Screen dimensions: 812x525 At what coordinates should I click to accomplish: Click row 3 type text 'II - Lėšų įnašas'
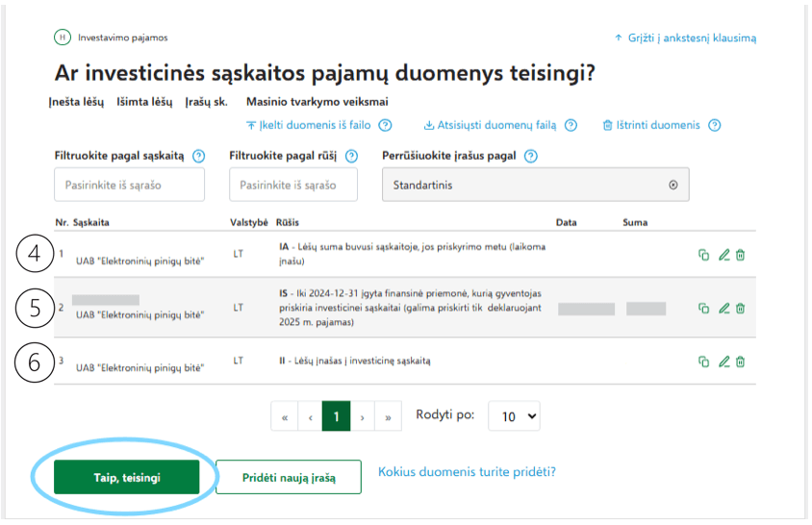point(355,361)
